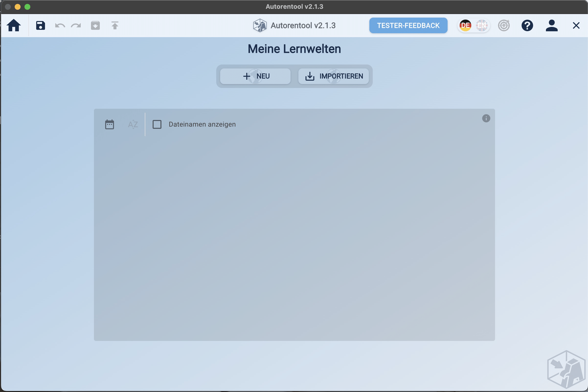The height and width of the screenshot is (392, 588).
Task: Create a new learning world with NEU
Action: [255, 76]
